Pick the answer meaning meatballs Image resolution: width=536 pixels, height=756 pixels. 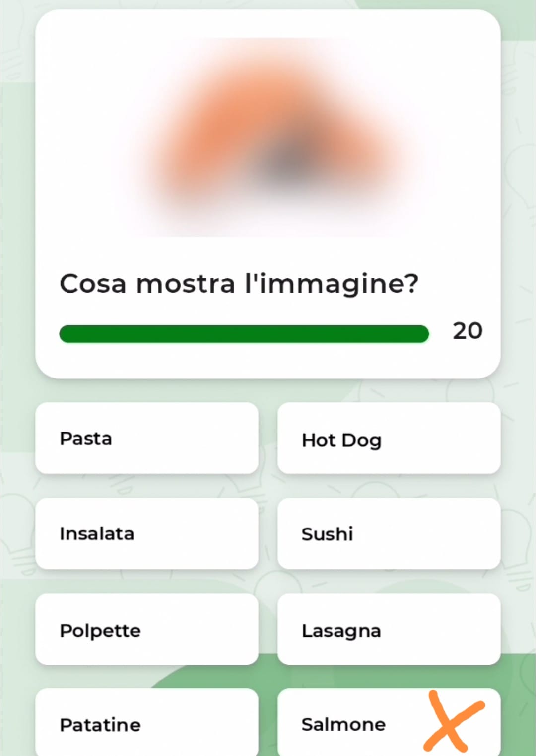pos(147,629)
